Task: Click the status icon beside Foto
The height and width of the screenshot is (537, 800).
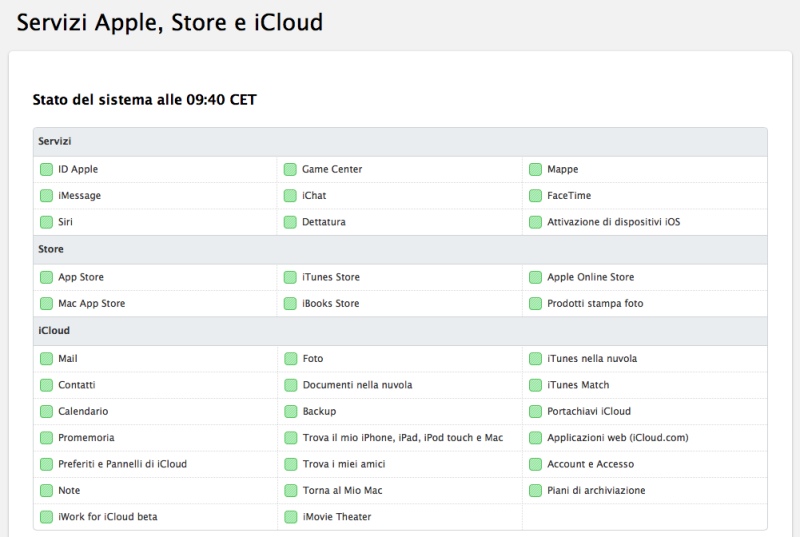Action: pyautogui.click(x=291, y=359)
